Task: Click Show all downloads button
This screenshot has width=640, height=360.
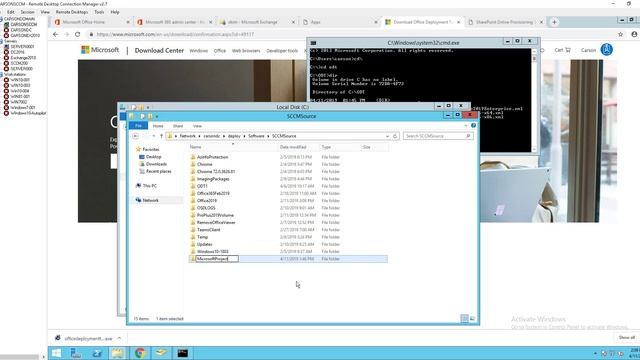Action: click(x=626, y=338)
